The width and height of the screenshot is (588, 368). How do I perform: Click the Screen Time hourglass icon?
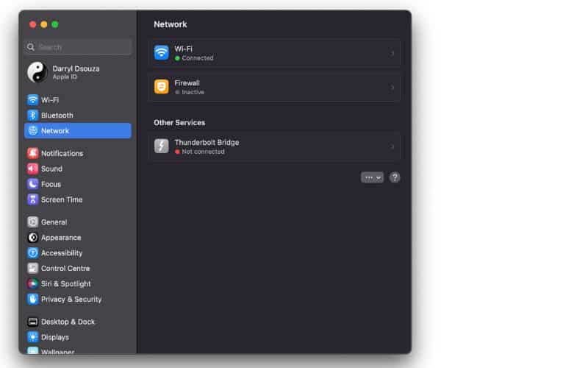click(33, 199)
